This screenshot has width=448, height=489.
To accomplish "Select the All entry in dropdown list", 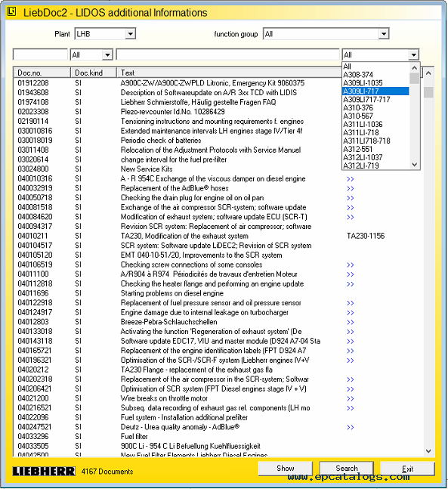I will 375,67.
